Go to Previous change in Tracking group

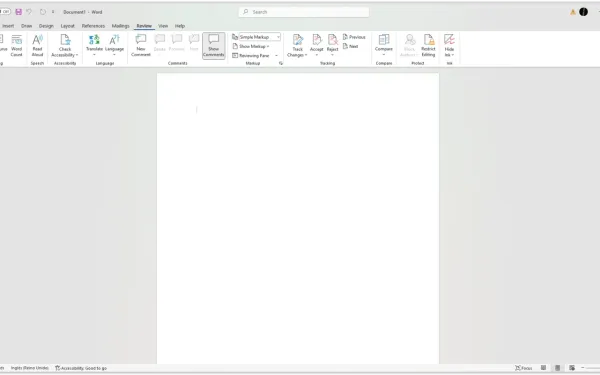[354, 37]
